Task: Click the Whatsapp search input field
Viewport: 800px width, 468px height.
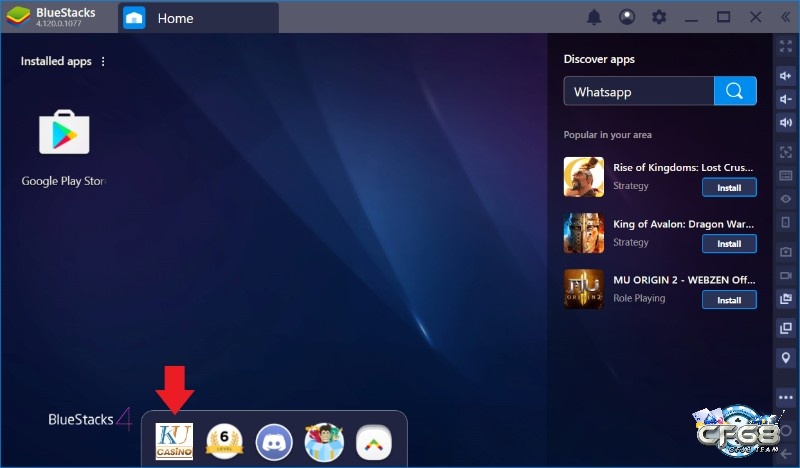Action: (639, 91)
